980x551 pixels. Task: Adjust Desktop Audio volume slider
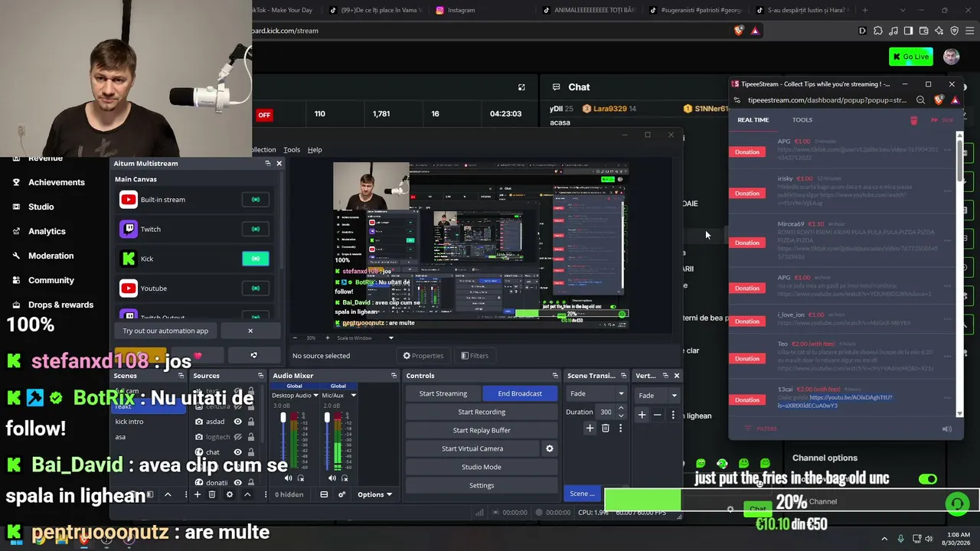click(283, 417)
